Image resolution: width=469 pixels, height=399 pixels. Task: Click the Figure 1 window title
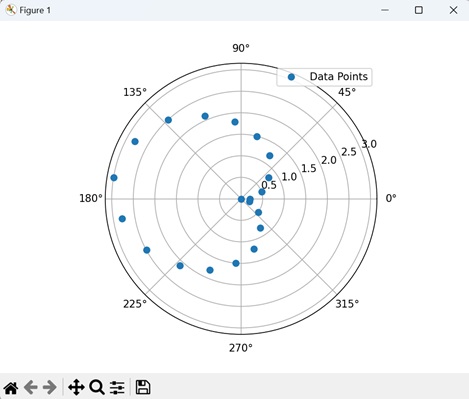pyautogui.click(x=35, y=10)
